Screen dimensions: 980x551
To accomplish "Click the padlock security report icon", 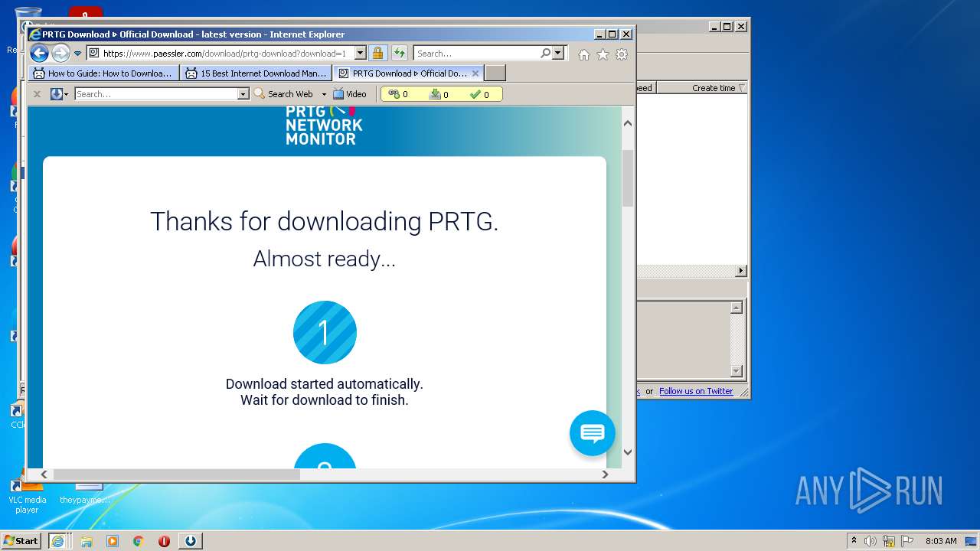I will [377, 54].
